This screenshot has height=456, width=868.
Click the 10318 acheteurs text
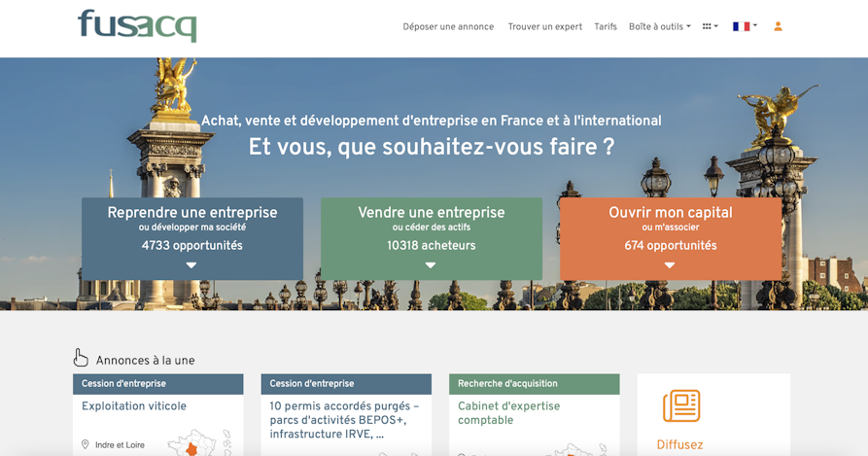point(432,246)
